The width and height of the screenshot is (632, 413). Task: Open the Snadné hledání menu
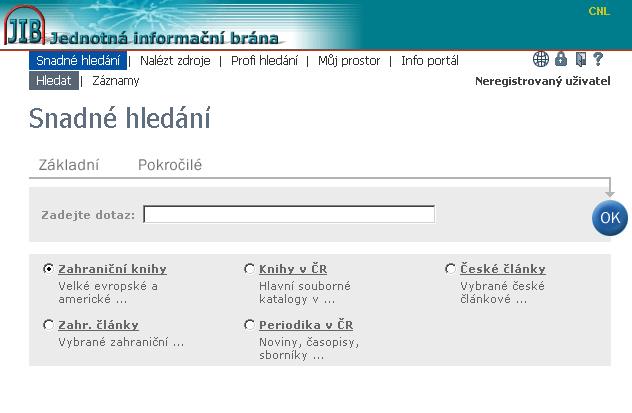[x=78, y=60]
